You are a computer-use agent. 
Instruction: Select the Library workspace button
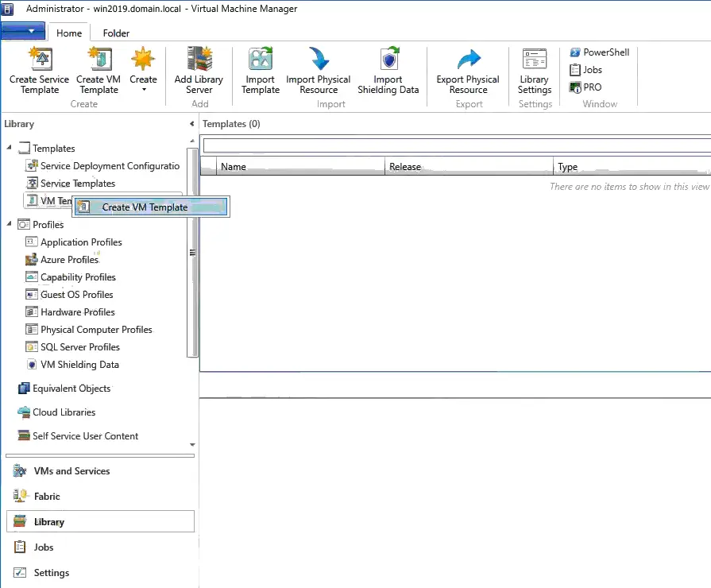pyautogui.click(x=101, y=522)
